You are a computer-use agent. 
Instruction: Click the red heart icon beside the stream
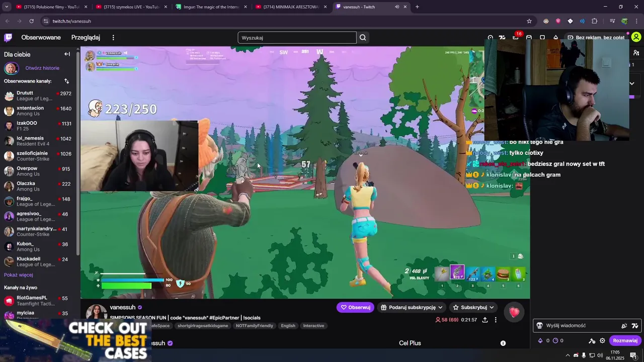coord(514,312)
